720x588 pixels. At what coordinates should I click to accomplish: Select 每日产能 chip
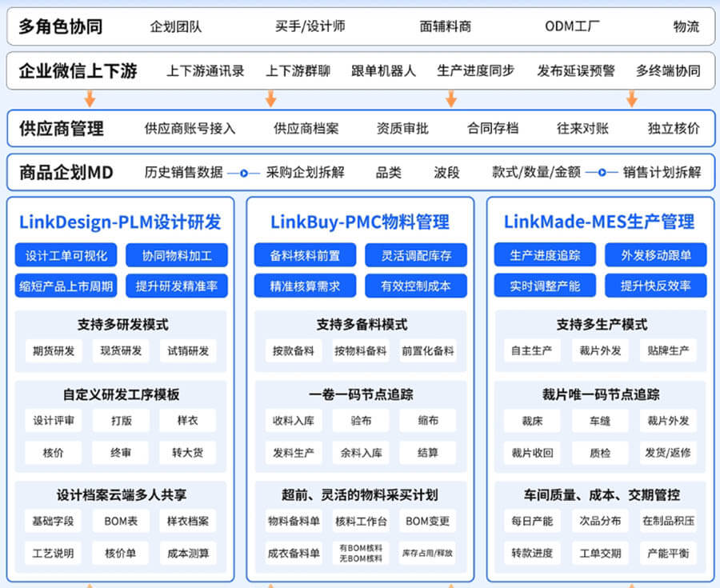(532, 521)
